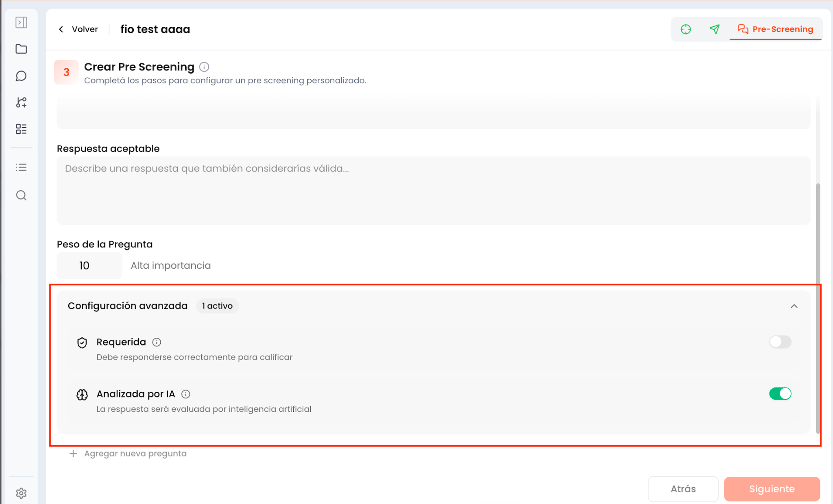Go back with the Volver button
This screenshot has width=833, height=504.
(78, 29)
